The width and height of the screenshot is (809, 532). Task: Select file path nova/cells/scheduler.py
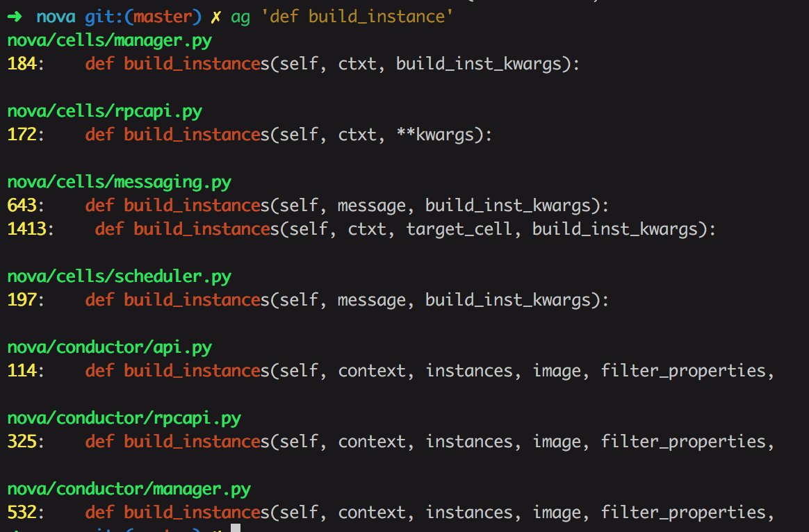[119, 276]
